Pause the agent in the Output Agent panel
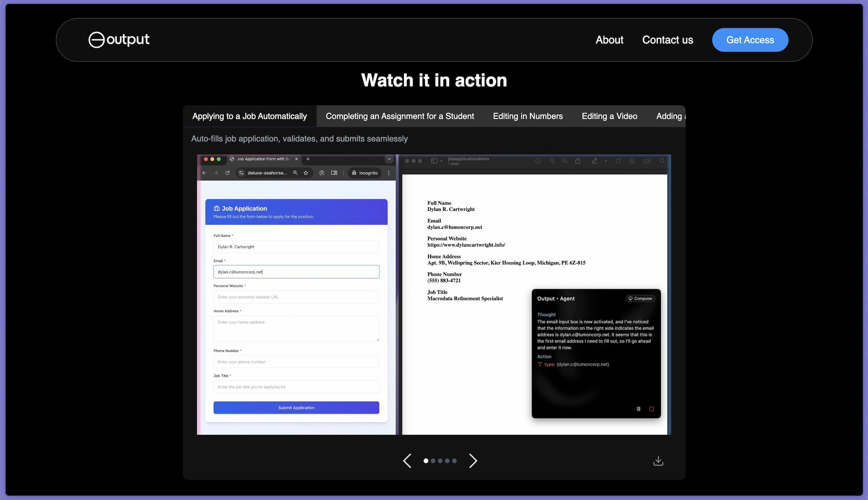The image size is (868, 500). tap(638, 409)
